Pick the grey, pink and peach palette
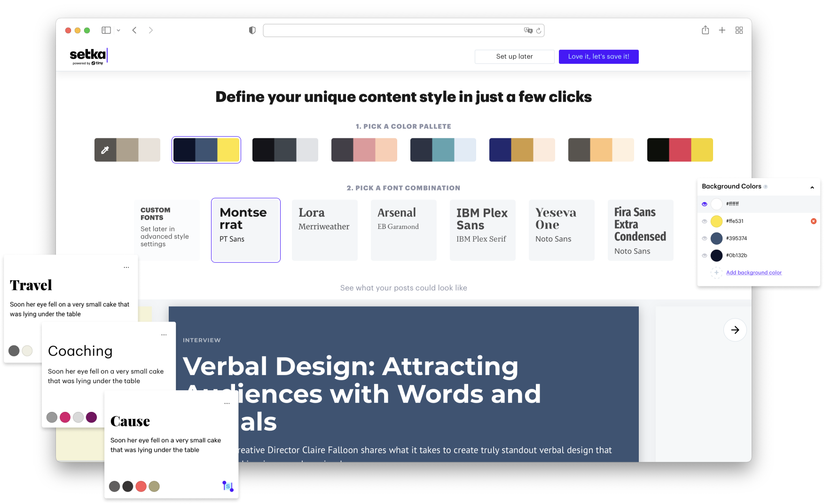 (x=364, y=150)
